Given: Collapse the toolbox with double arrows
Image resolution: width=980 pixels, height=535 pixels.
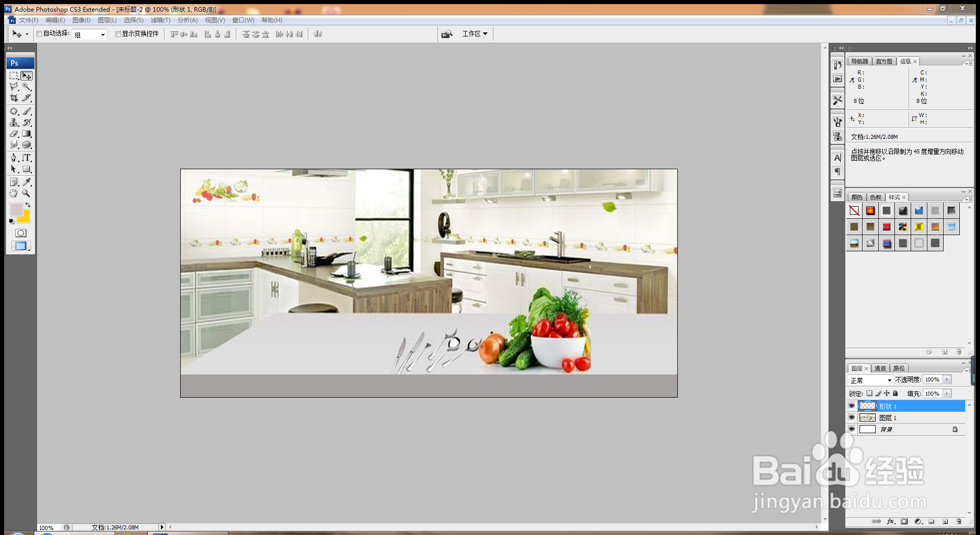Looking at the screenshot, I should 9,48.
